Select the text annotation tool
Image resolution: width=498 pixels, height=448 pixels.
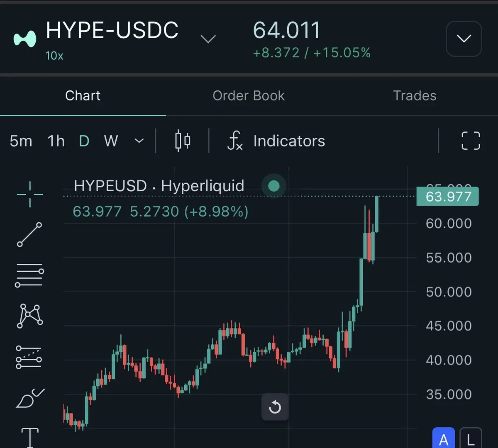pos(30,438)
